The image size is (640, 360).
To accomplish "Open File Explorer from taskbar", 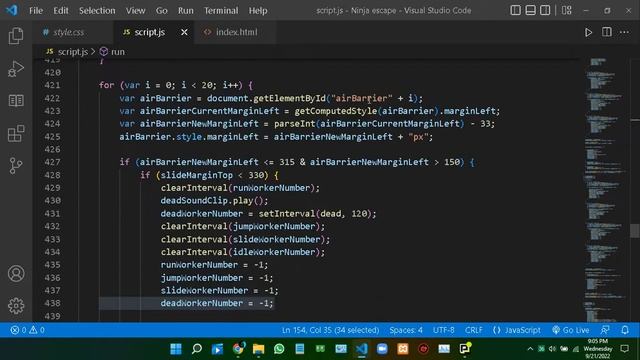I will click(x=258, y=349).
